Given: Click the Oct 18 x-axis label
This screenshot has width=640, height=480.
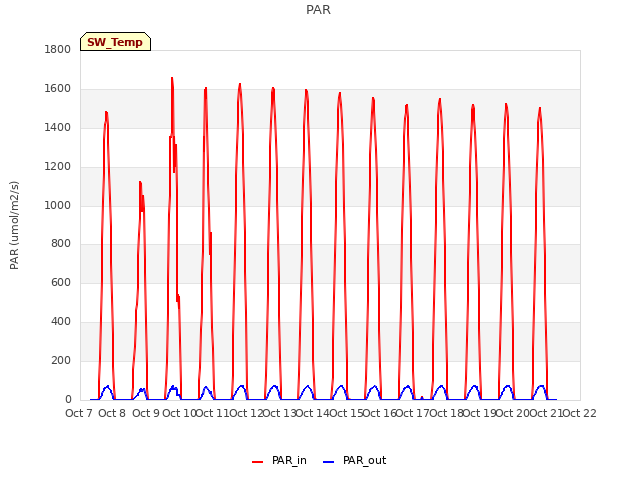Looking at the screenshot, I should click(447, 413).
